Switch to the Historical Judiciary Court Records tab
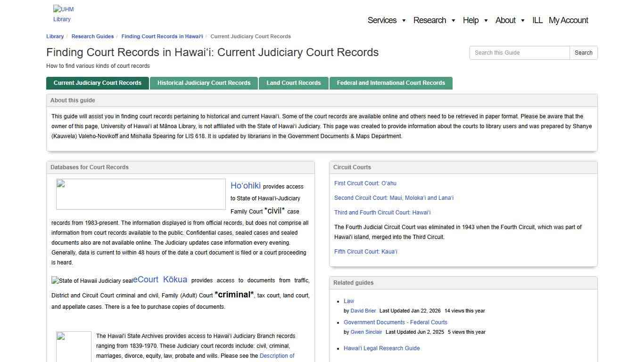This screenshot has width=644, height=362. click(x=204, y=83)
